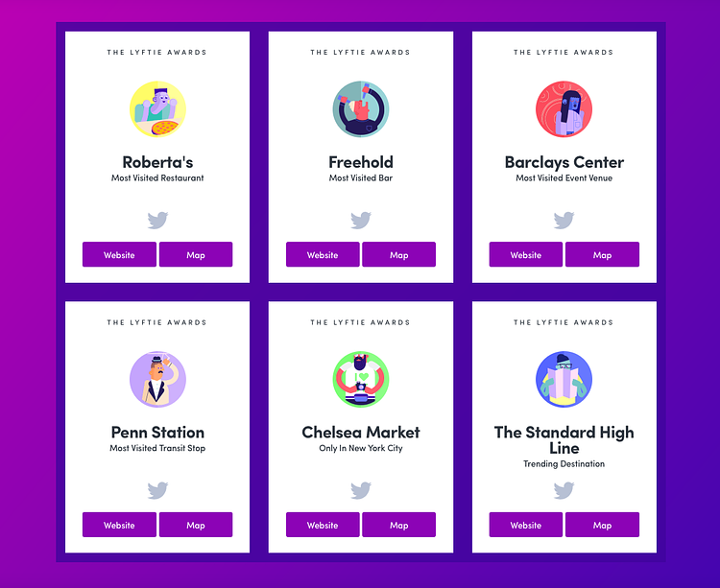Click the Twitter bird on Roberta's card
720x588 pixels.
click(x=157, y=221)
